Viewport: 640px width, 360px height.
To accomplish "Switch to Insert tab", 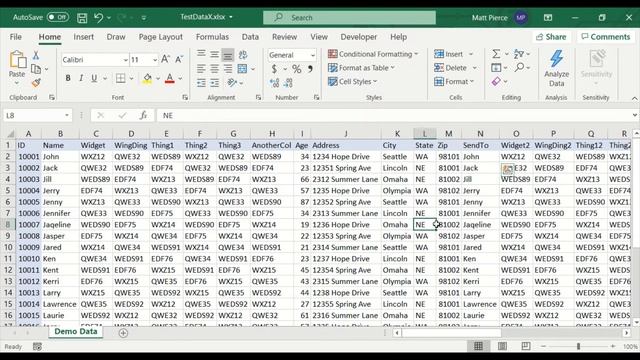I will click(84, 37).
